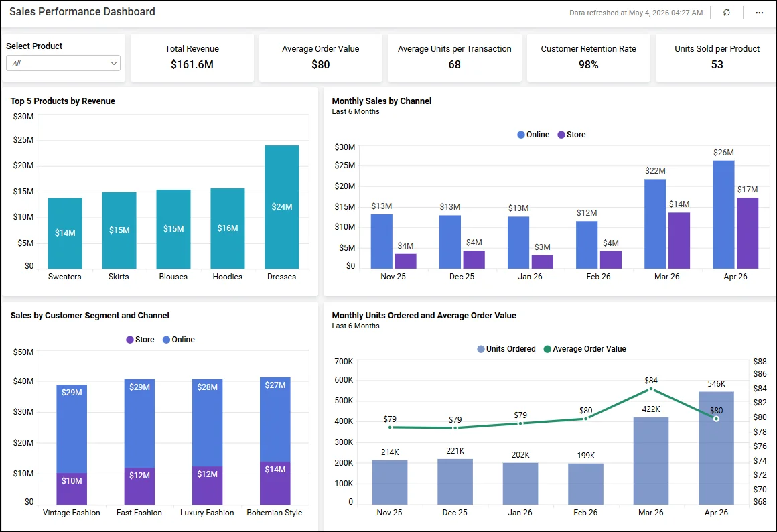Click the Data refreshed timestamp text

(636, 13)
